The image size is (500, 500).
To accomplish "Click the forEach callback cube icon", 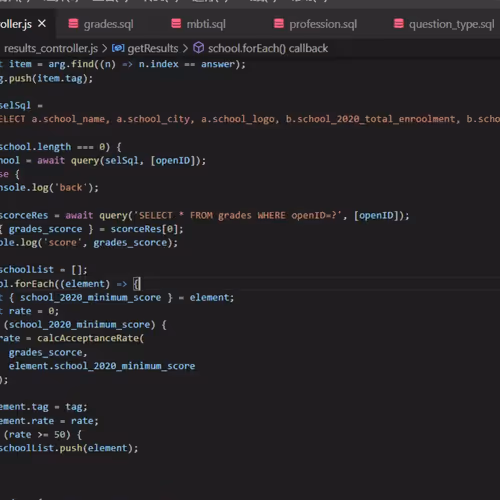I will click(x=199, y=48).
